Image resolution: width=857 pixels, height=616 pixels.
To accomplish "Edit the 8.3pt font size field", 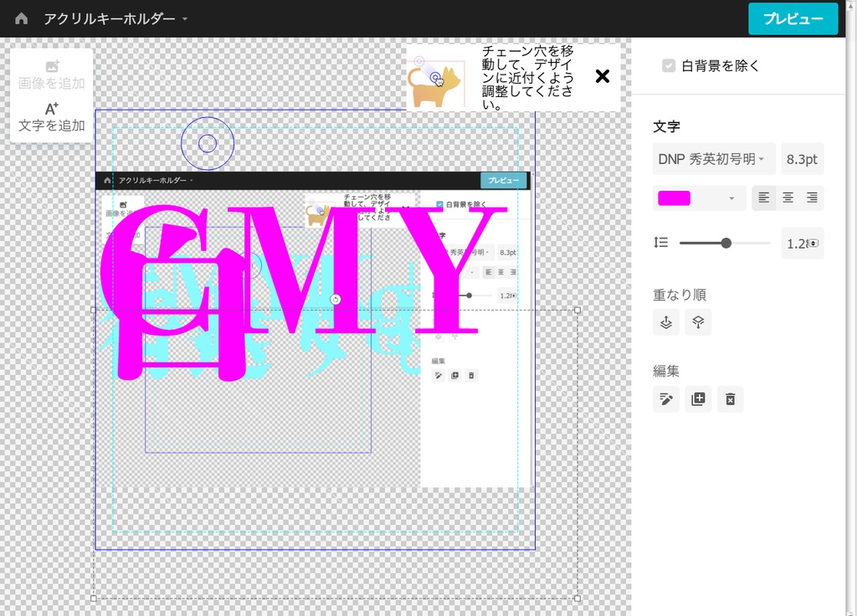I will coord(802,159).
